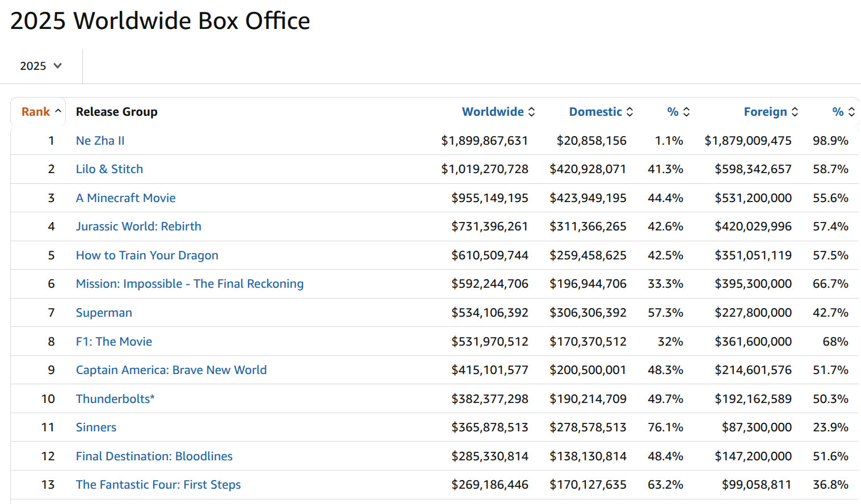Sort by Foreign percentage column
The width and height of the screenshot is (861, 504).
[843, 112]
